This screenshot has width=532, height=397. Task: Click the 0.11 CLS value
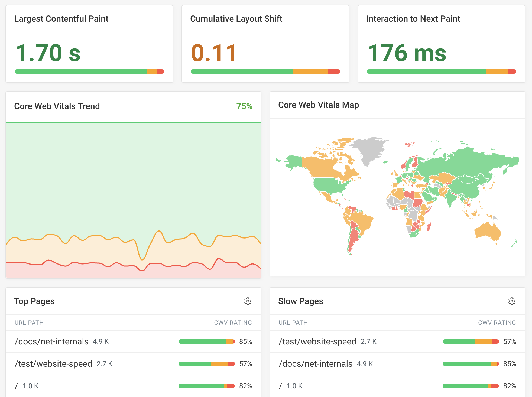coord(214,53)
